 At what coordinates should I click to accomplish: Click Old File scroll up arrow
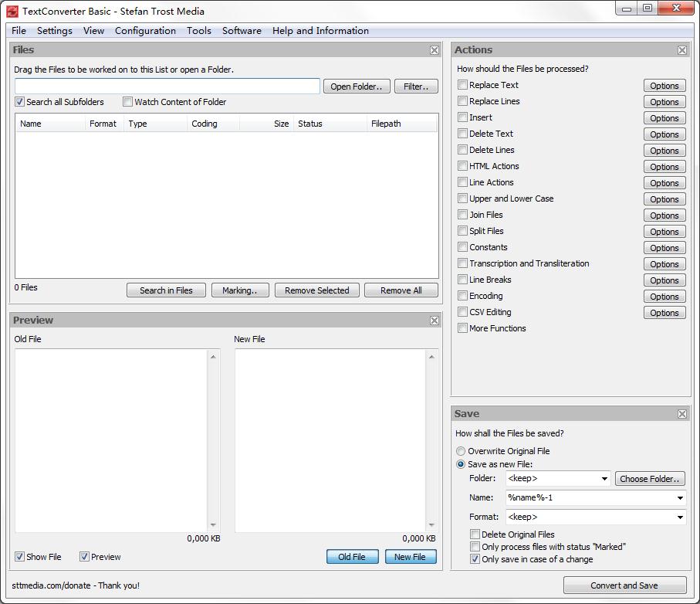click(x=213, y=357)
